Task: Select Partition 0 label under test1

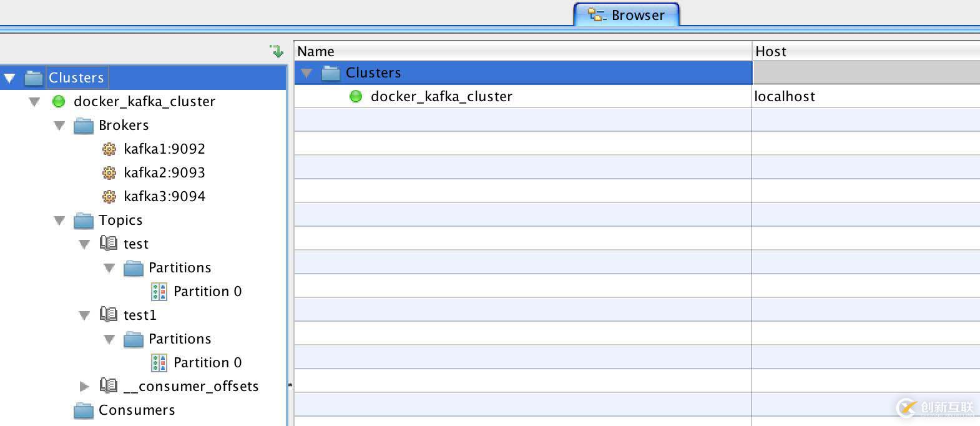Action: coord(207,362)
